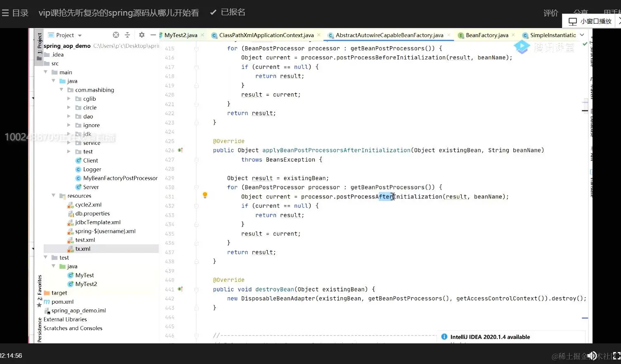Viewport: 621px width, 364px height.
Task: Click the 评价 link
Action: coord(550,13)
